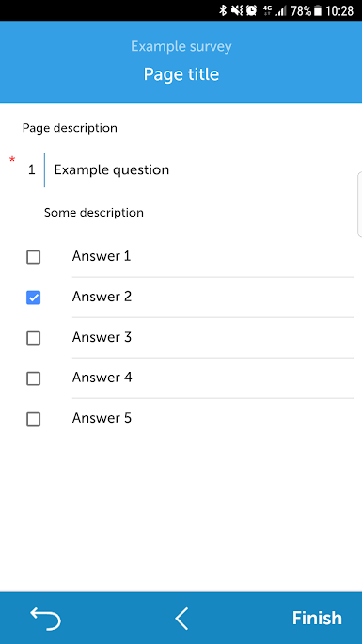Image resolution: width=362 pixels, height=644 pixels.
Task: Check the Answer 1 checkbox
Action: (x=33, y=258)
